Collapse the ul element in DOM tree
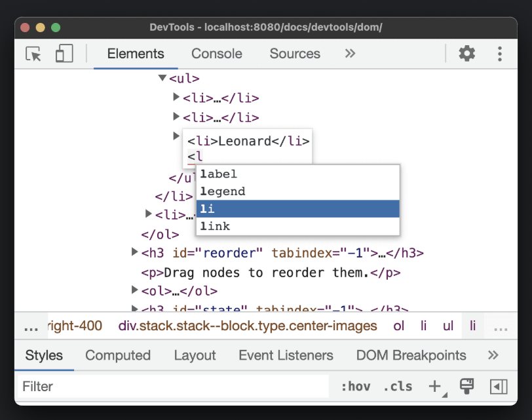Image resolution: width=532 pixels, height=420 pixels. 161,77
